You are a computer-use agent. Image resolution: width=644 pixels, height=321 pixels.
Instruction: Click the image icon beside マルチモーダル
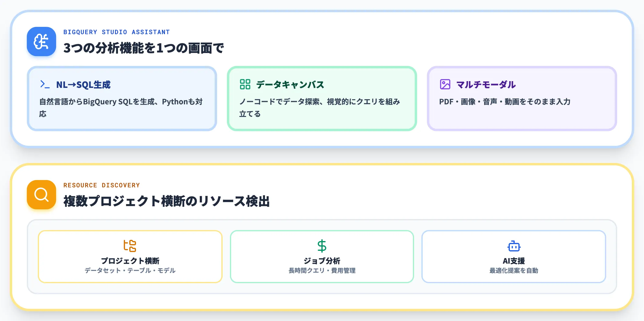click(445, 84)
